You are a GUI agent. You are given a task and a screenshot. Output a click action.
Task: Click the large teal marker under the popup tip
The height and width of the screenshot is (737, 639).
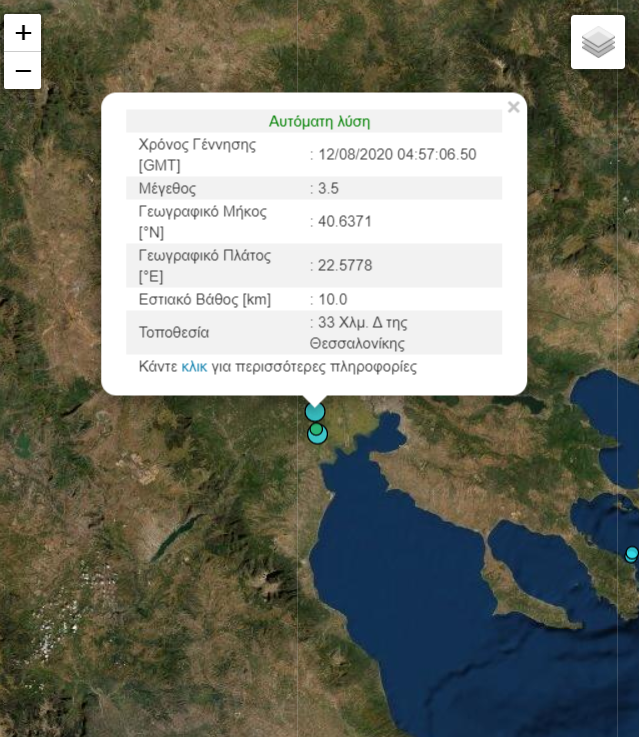click(315, 411)
